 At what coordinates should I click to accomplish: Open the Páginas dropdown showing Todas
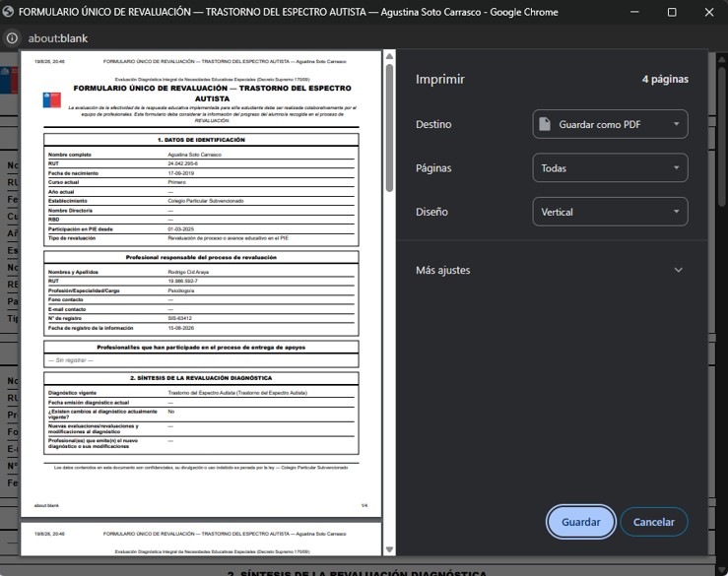[610, 168]
